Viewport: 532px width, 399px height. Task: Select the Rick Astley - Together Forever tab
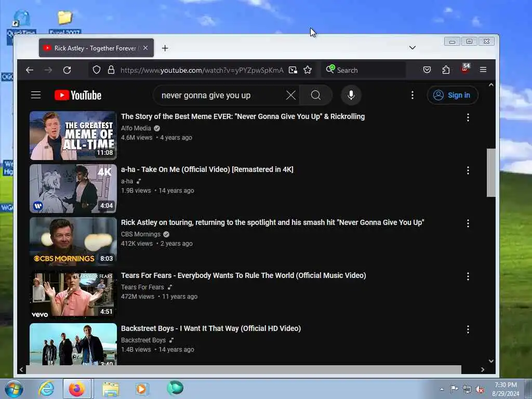[x=96, y=48]
